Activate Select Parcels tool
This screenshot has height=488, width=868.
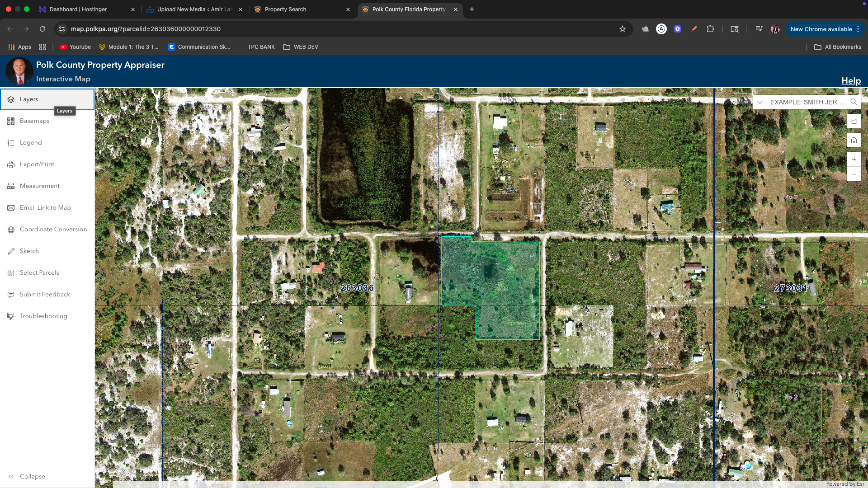tap(39, 273)
